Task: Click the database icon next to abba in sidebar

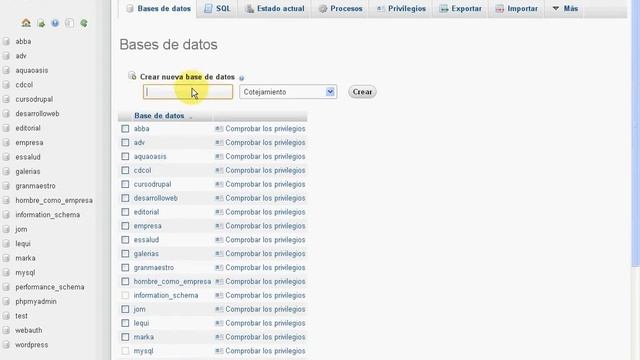Action: [6, 41]
